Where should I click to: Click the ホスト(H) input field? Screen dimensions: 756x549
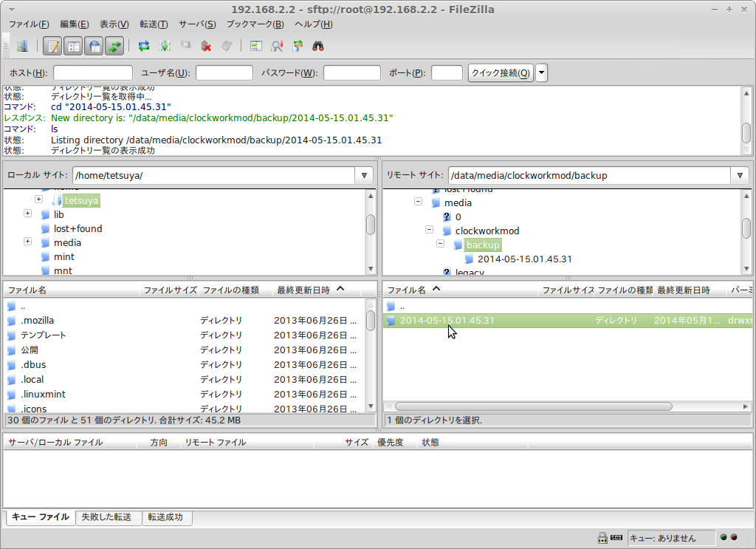click(92, 73)
